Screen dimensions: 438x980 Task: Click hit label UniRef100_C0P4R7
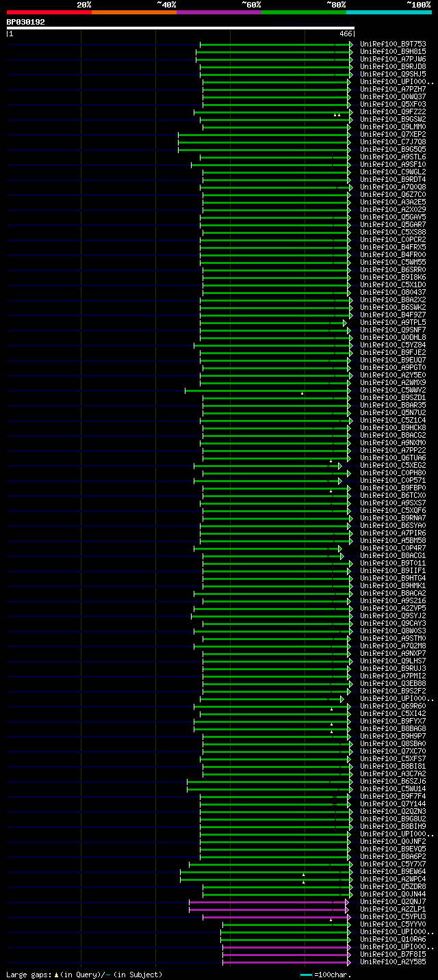[x=393, y=548]
